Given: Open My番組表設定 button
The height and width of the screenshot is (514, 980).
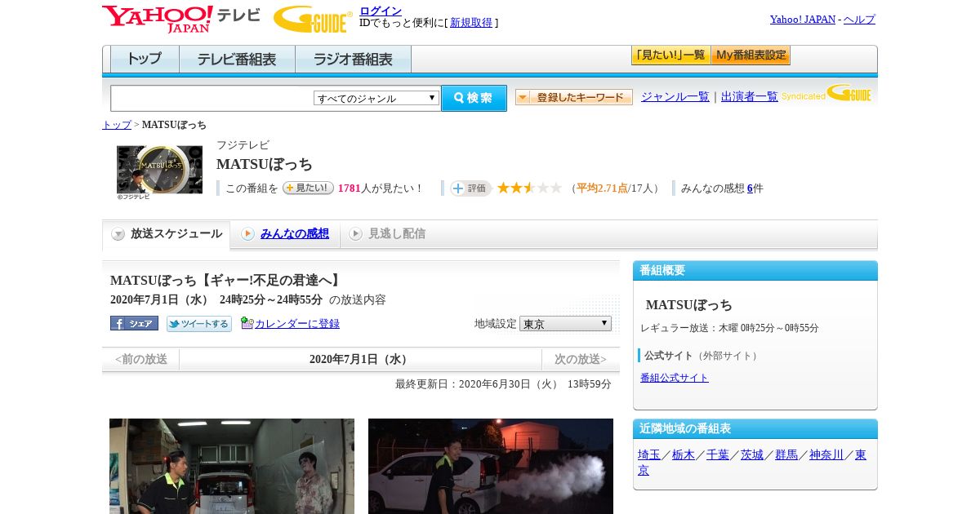Looking at the screenshot, I should point(751,55).
